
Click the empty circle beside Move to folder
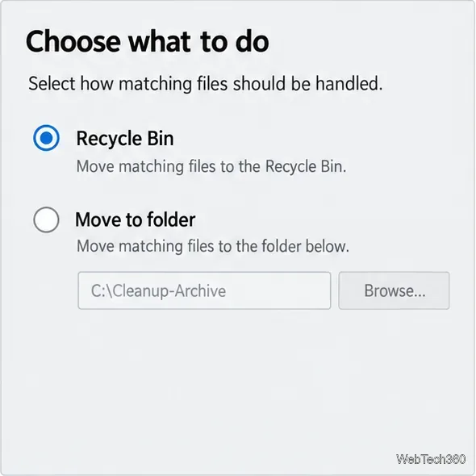click(x=46, y=219)
